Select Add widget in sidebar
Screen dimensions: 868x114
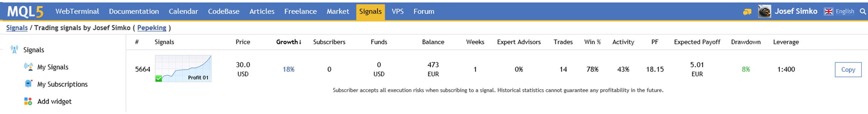(54, 102)
